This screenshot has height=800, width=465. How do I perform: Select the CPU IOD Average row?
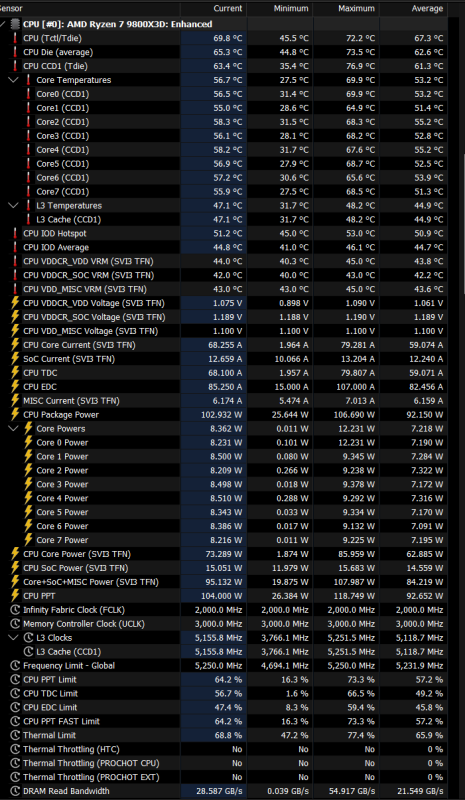224,247
